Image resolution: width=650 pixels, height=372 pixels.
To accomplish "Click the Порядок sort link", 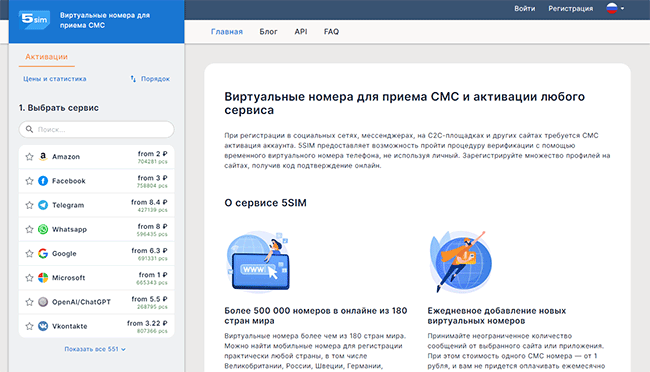I will tap(155, 79).
